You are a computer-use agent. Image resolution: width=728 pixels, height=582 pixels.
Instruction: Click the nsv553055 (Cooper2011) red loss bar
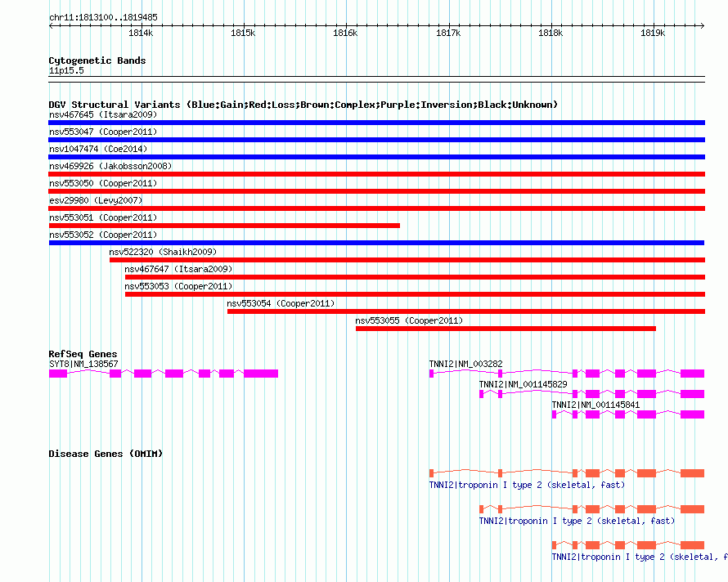pyautogui.click(x=506, y=329)
